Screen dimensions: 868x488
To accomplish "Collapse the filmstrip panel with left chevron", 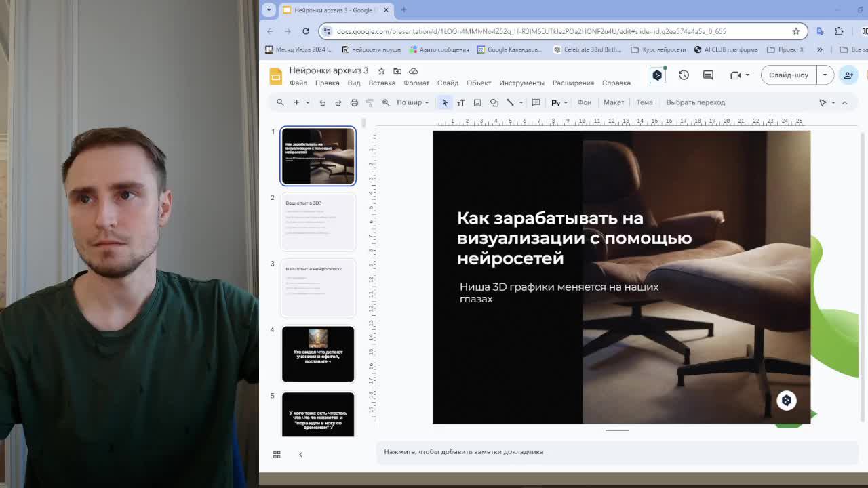I will [300, 455].
